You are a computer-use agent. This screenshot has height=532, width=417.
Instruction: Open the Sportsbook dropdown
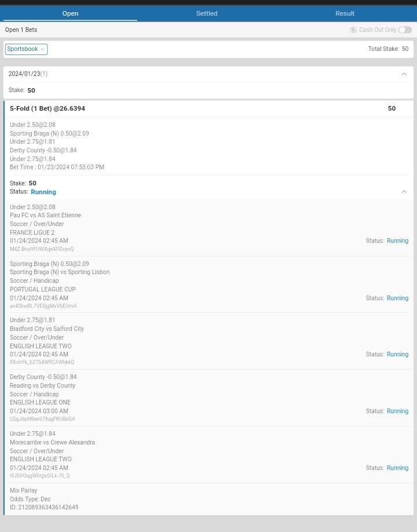click(x=26, y=49)
